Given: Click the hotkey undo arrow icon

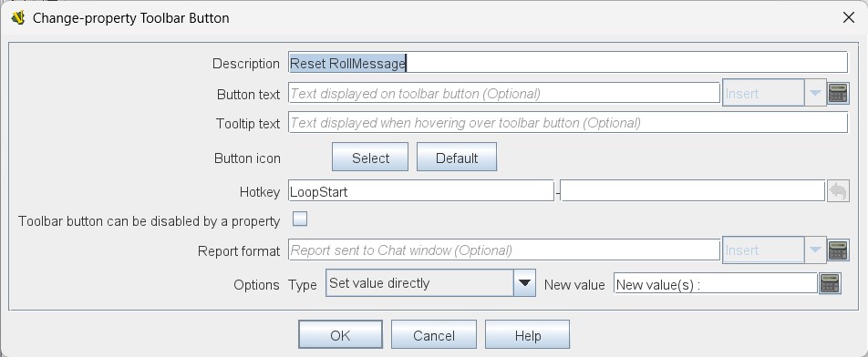Looking at the screenshot, I should pos(838,192).
